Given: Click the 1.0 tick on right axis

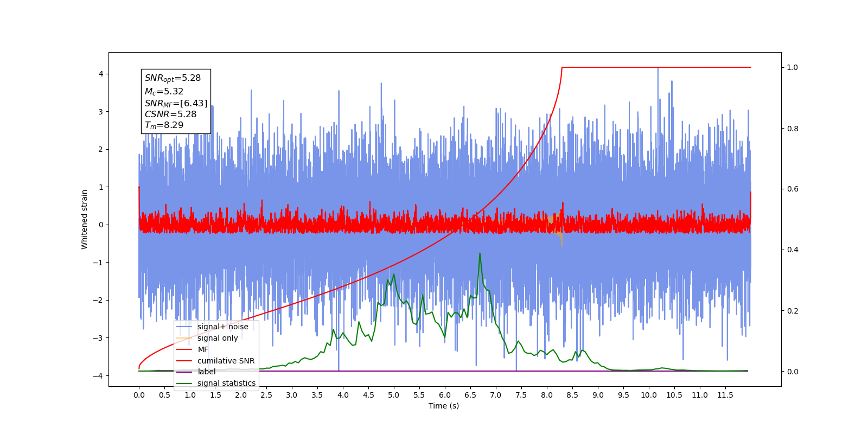Looking at the screenshot, I should (x=793, y=67).
